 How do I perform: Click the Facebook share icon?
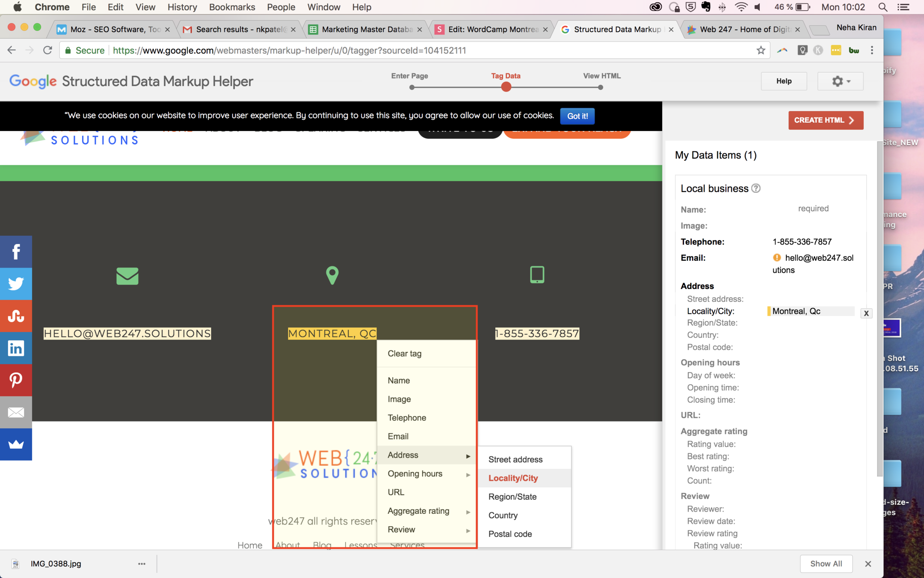(x=16, y=251)
